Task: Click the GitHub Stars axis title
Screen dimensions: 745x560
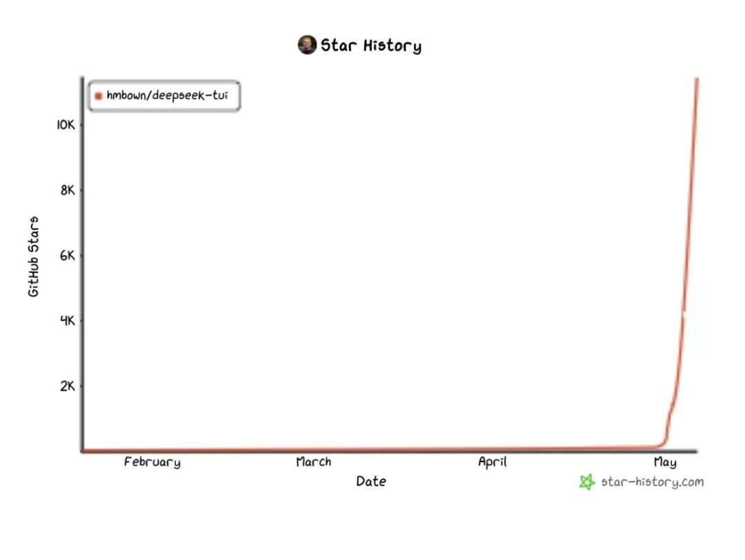Action: (33, 257)
